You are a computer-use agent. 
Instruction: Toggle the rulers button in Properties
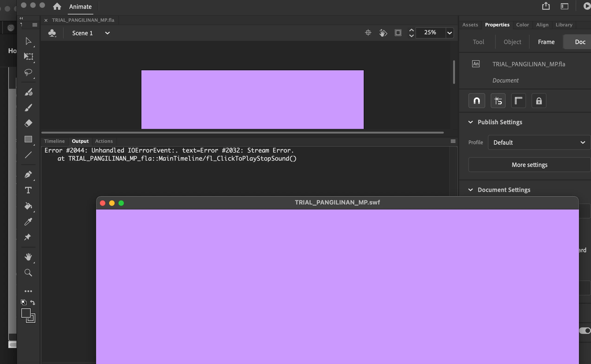pos(518,101)
